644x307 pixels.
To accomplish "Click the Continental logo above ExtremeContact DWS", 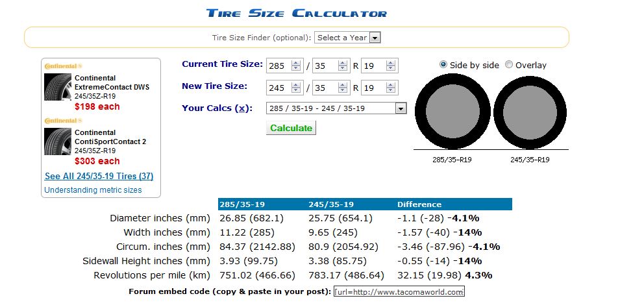I will click(x=63, y=67).
